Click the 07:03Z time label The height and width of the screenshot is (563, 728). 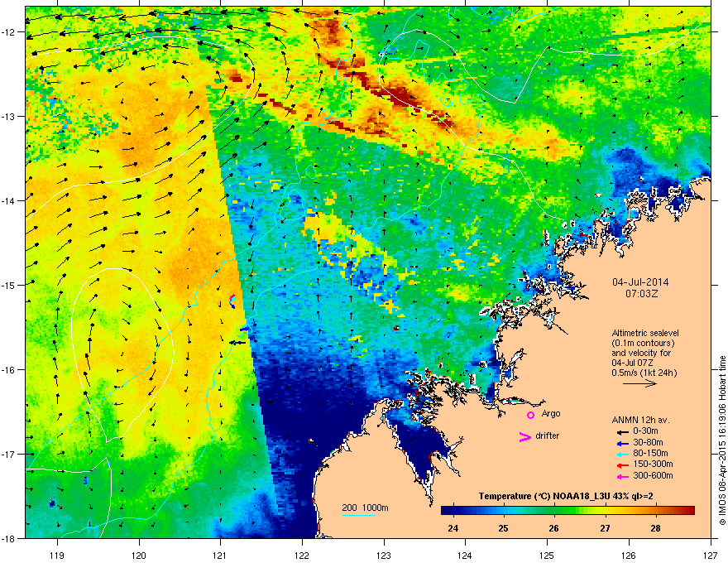(641, 294)
